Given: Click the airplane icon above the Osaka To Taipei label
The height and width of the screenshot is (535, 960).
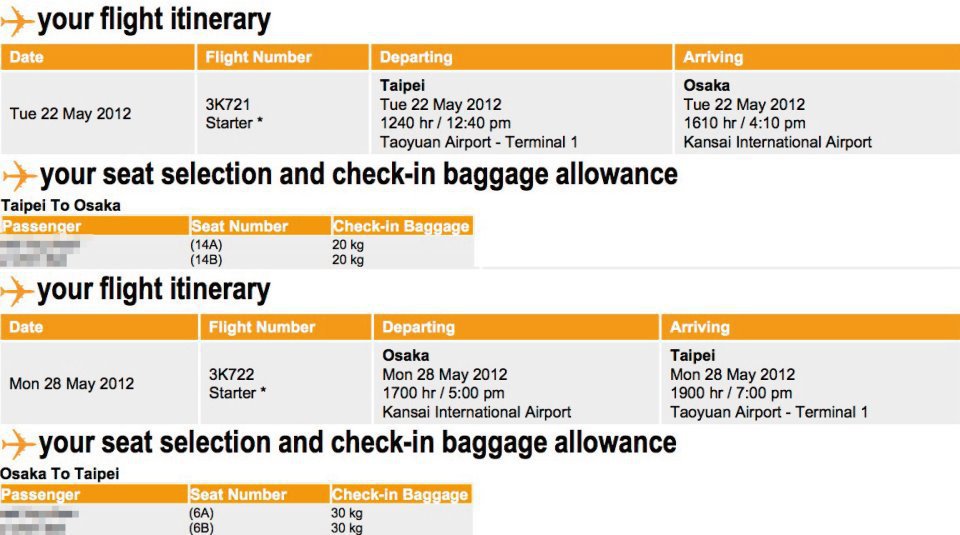Looking at the screenshot, I should pos(18,443).
